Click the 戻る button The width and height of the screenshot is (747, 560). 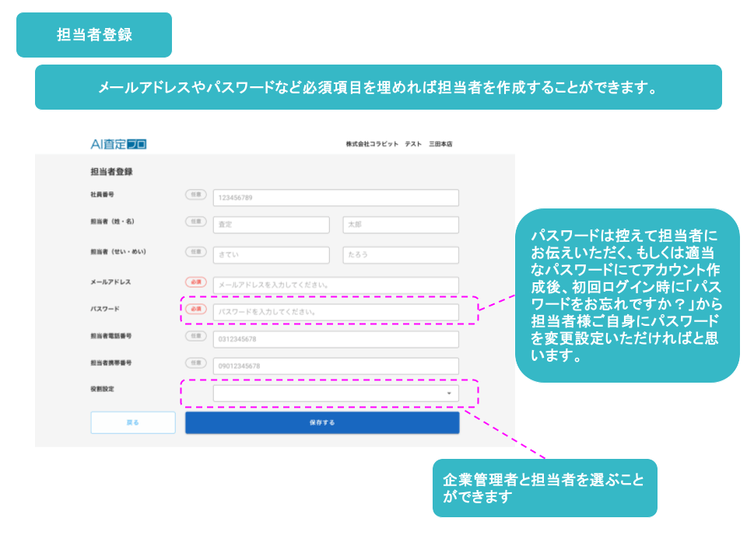(133, 422)
